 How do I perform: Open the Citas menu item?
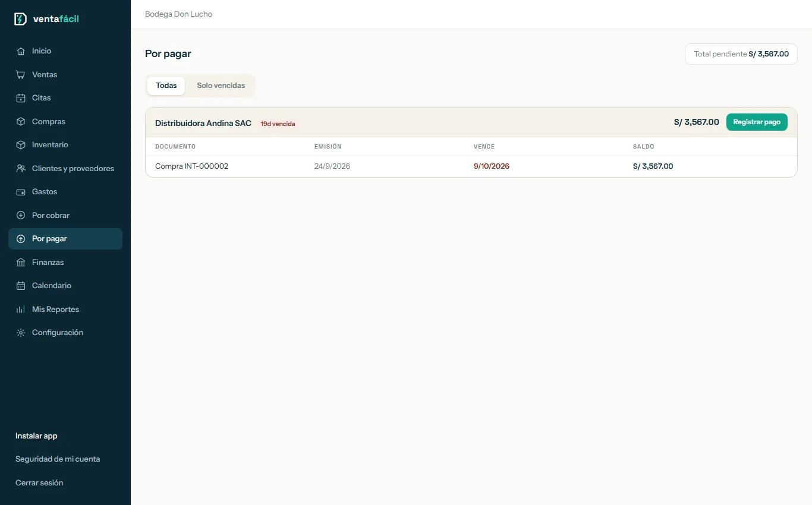click(65, 98)
